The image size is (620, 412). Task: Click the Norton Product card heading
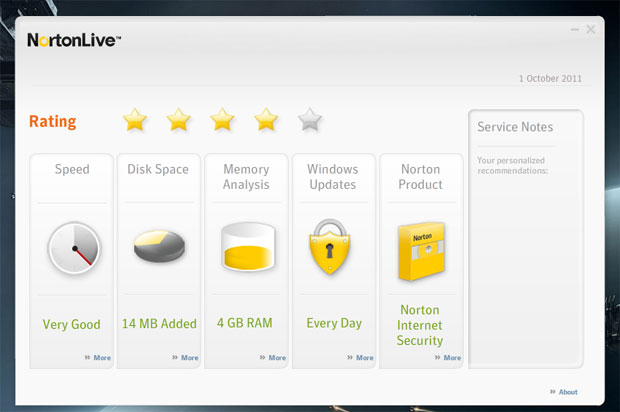[x=420, y=177]
